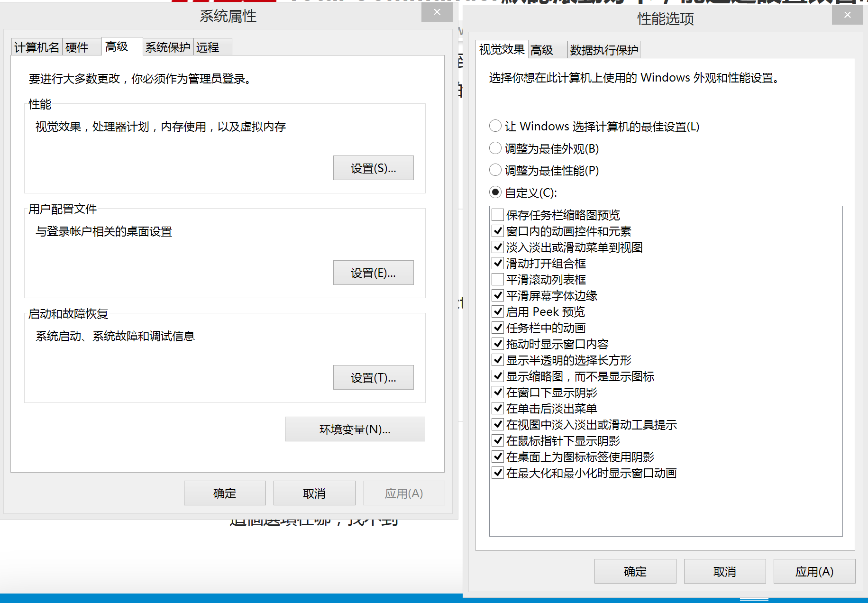Open startup and recovery 设置(T)...

tap(373, 378)
